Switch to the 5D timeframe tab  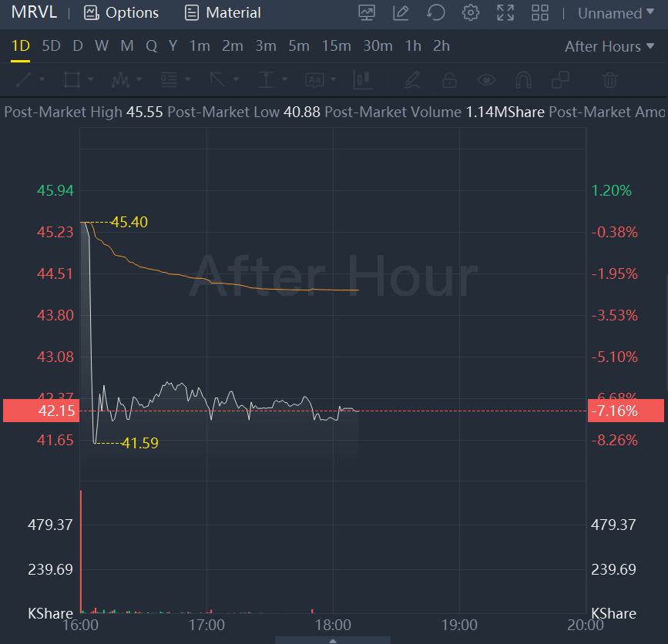[x=51, y=46]
